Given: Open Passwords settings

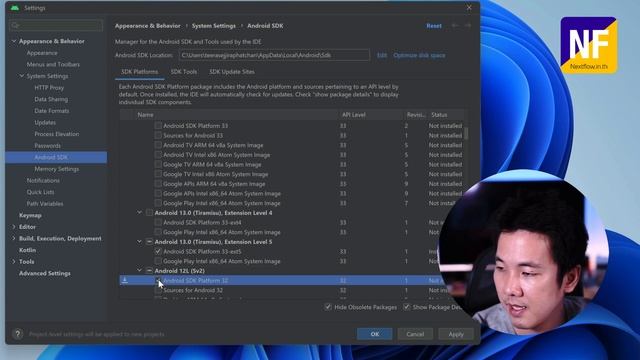Looking at the screenshot, I should tap(47, 146).
